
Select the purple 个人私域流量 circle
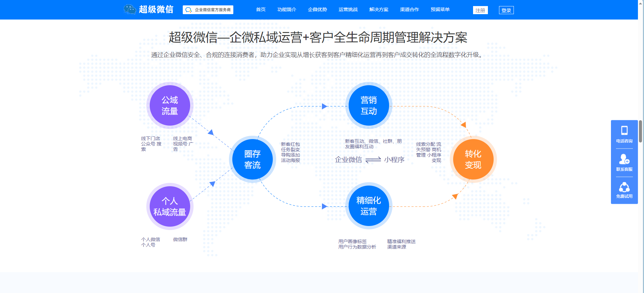coord(170,206)
